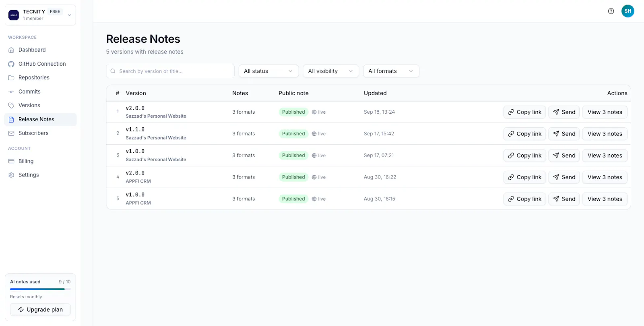Click the GitHub Connection octocat icon
Screen dimensions: 644x326
tap(11, 64)
